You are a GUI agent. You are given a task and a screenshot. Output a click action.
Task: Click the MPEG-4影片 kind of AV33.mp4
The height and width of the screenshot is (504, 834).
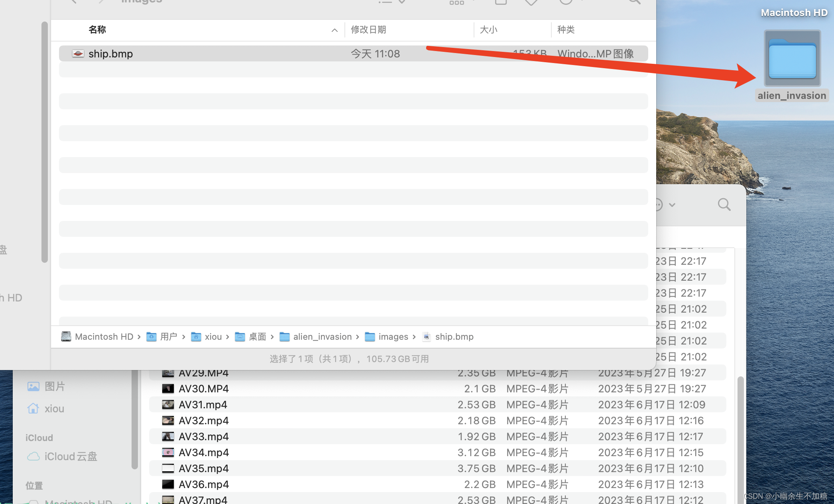click(537, 436)
